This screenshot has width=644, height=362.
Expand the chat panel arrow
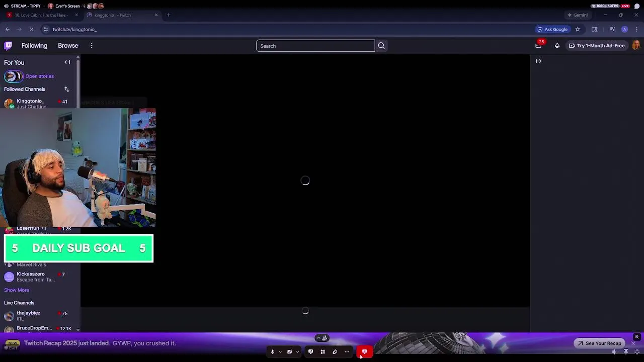[x=539, y=61]
